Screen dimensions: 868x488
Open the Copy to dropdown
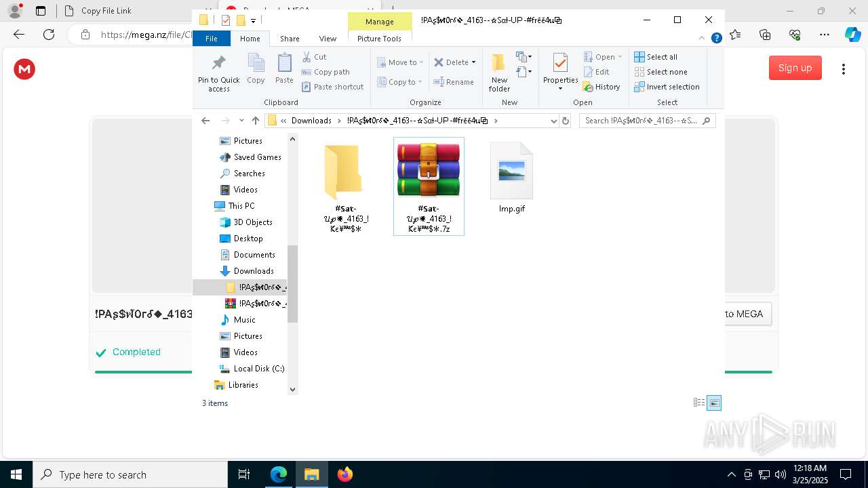coord(400,82)
